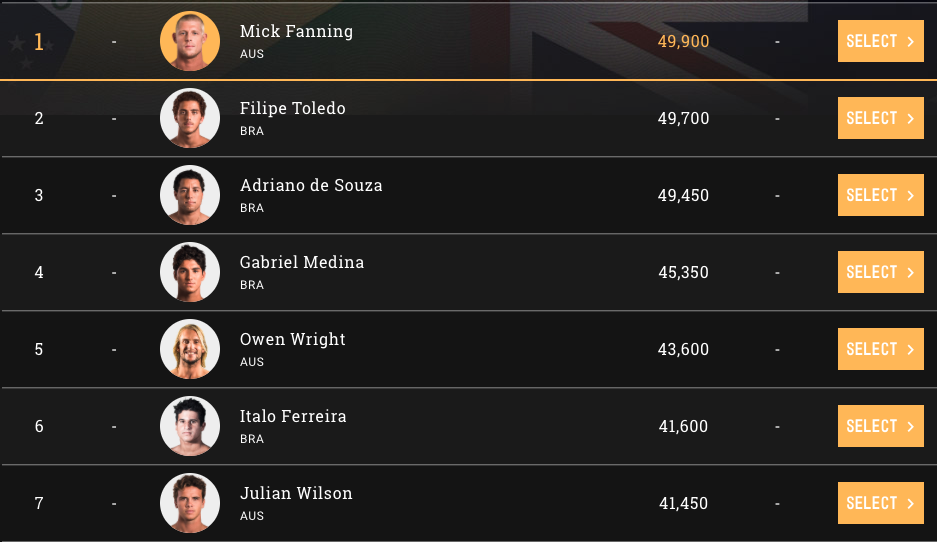This screenshot has width=937, height=542.
Task: Click Italo Ferreira's 41,600 points value
Action: click(x=683, y=426)
